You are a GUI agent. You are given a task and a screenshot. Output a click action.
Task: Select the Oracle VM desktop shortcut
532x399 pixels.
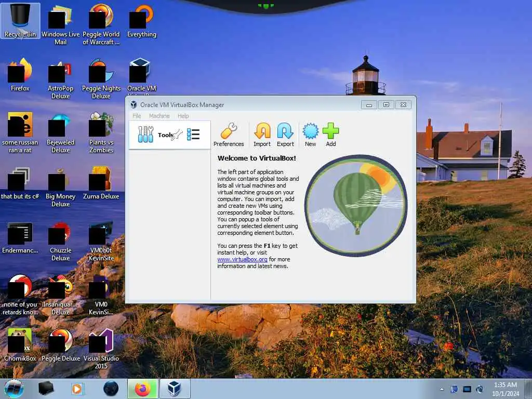coord(141,75)
